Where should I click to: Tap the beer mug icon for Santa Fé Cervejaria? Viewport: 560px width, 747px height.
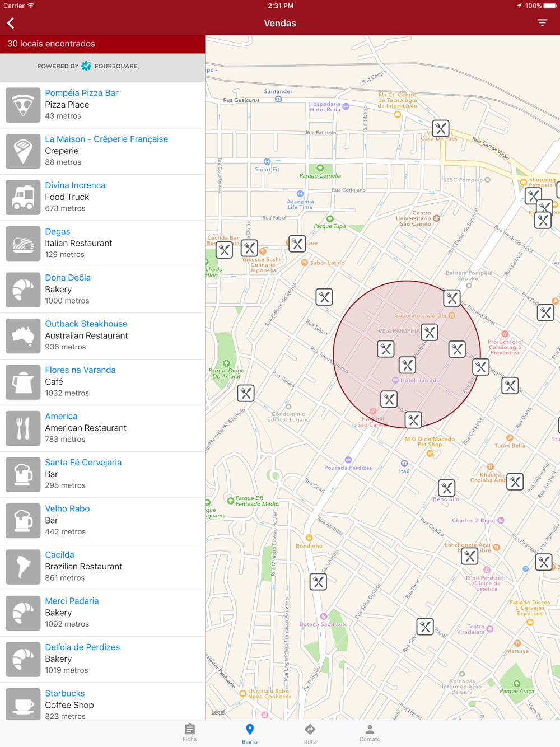click(x=23, y=474)
